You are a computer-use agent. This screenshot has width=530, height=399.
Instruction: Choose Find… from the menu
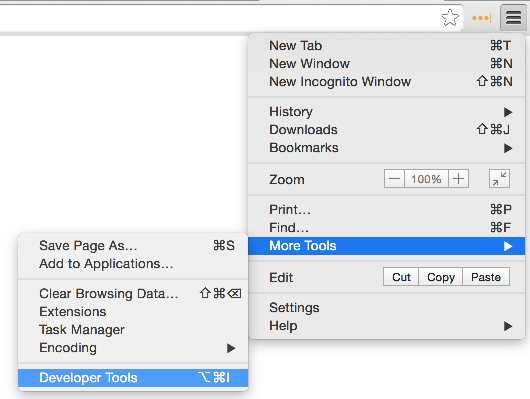click(x=386, y=228)
